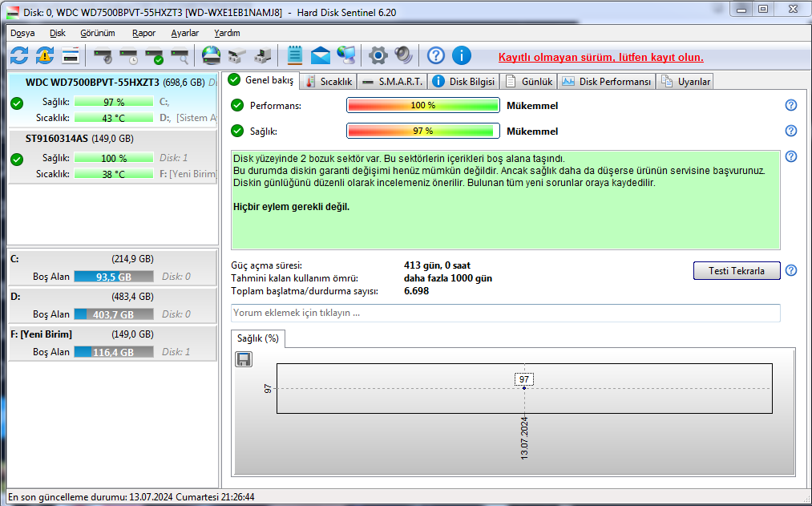Click the globe over disk toolbar icon
This screenshot has width=812, height=506.
pyautogui.click(x=212, y=55)
